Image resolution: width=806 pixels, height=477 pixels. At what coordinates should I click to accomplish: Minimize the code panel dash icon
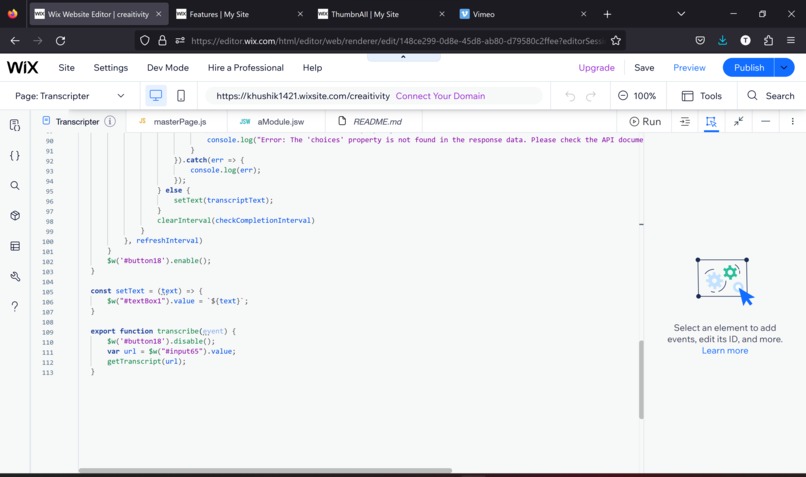click(765, 121)
